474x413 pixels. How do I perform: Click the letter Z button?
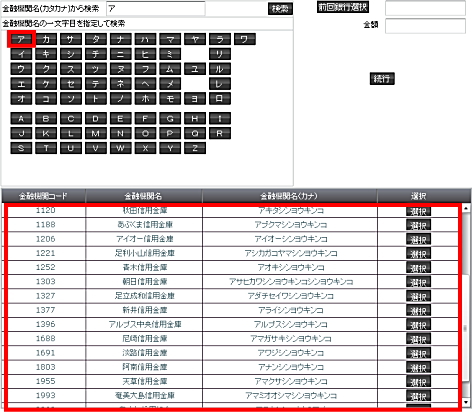[x=195, y=148]
